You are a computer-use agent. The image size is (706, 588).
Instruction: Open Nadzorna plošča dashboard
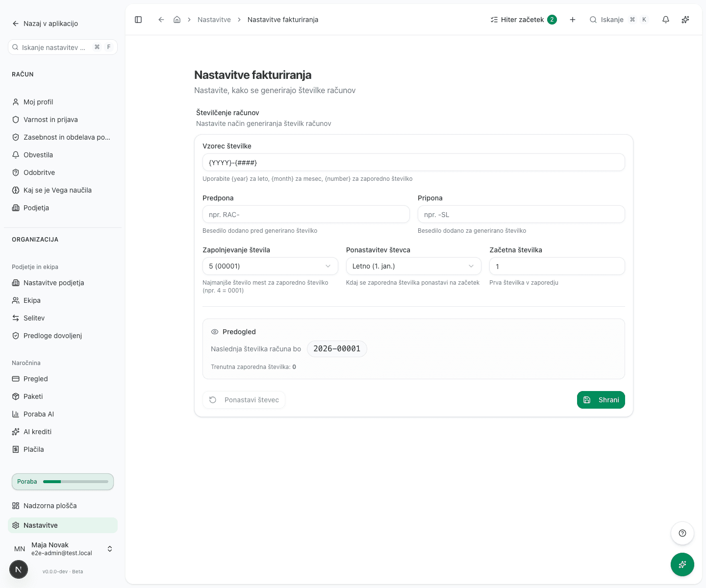(x=63, y=506)
